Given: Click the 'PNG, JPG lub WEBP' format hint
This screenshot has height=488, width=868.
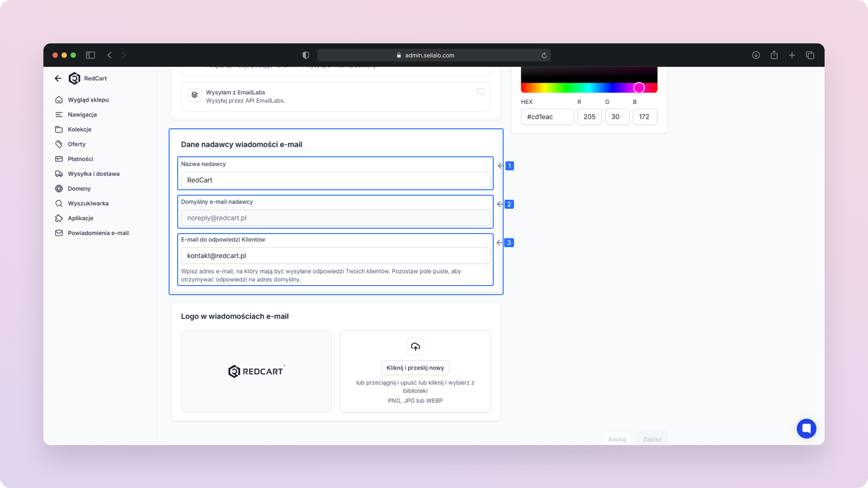Looking at the screenshot, I should (415, 401).
